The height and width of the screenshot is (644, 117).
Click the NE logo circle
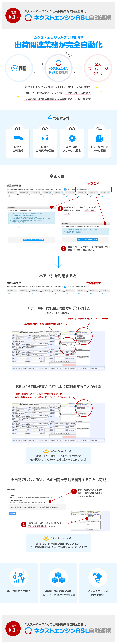pyautogui.click(x=19, y=68)
